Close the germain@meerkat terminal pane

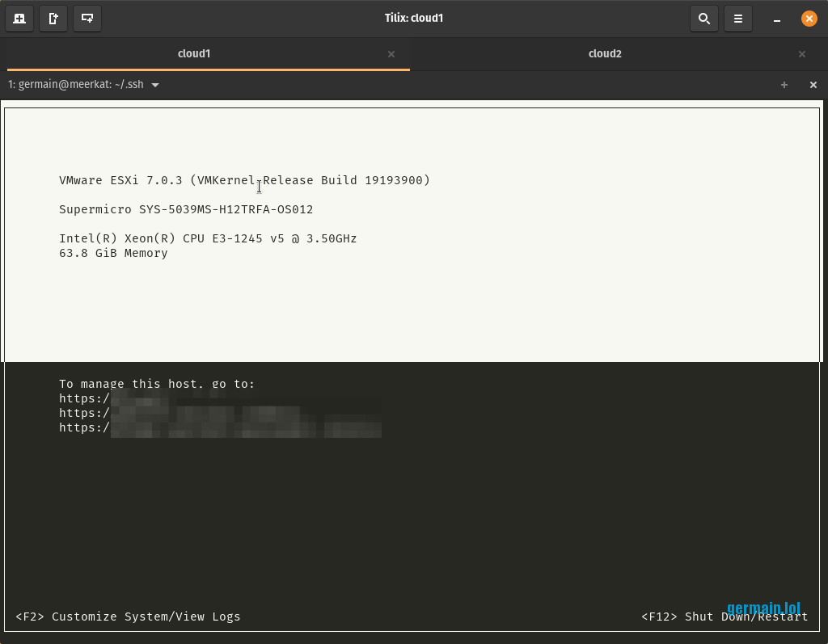click(813, 85)
